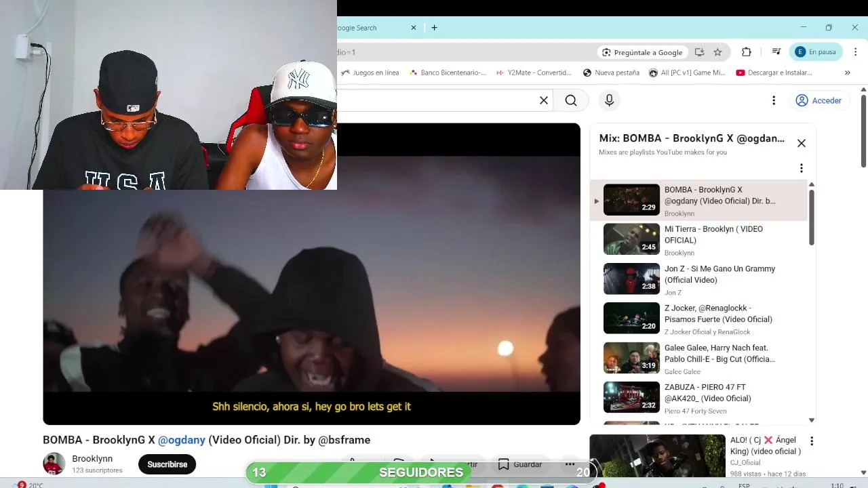Viewport: 868px width, 488px height.
Task: Click Guardar save button
Action: 520,464
